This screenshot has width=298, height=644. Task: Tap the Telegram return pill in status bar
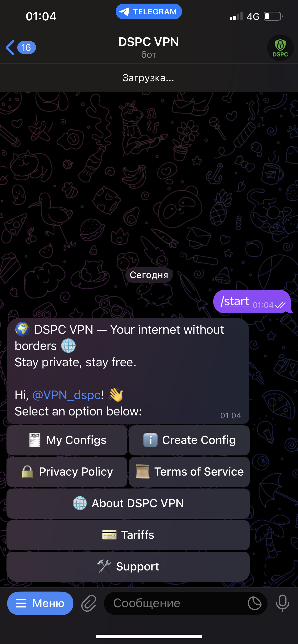[149, 11]
